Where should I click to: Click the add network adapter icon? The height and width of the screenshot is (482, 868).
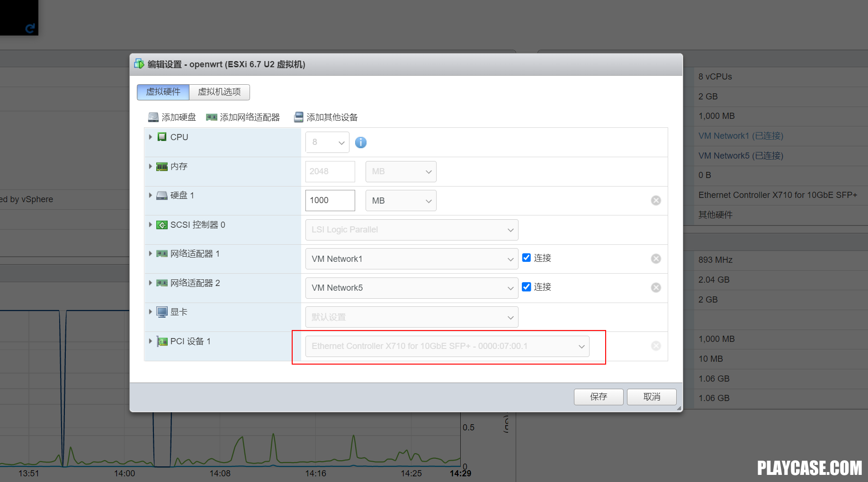click(212, 117)
